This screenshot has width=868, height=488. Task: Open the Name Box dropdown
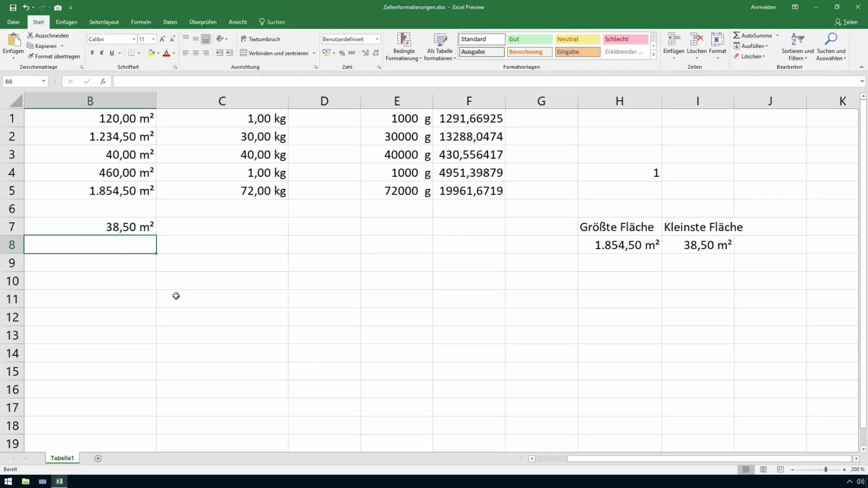point(43,81)
